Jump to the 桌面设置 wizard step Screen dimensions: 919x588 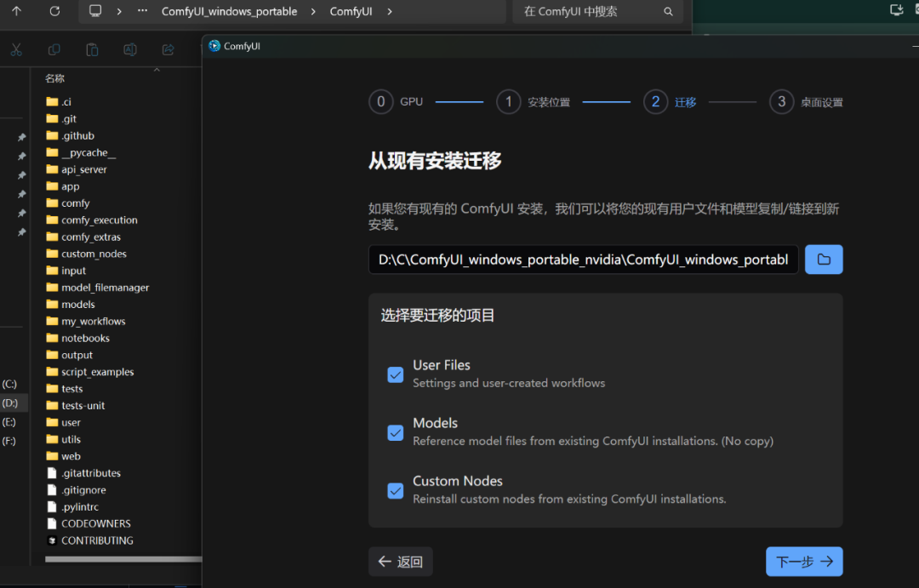(x=806, y=101)
